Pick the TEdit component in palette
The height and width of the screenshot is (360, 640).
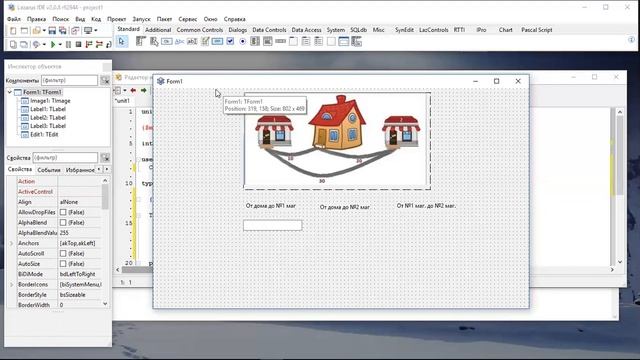192,41
